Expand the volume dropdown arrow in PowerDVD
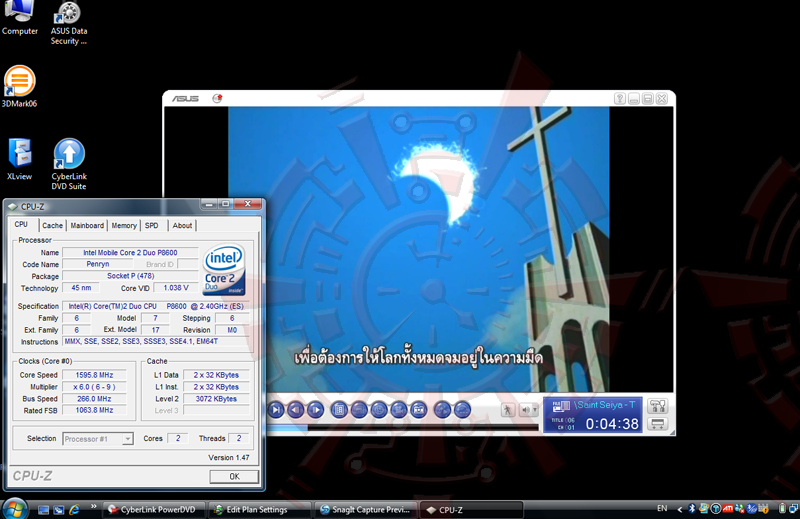The width and height of the screenshot is (800, 519). click(x=535, y=409)
